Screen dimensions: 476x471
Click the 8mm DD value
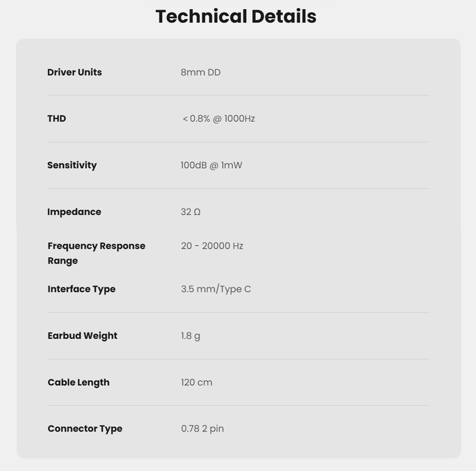[201, 72]
